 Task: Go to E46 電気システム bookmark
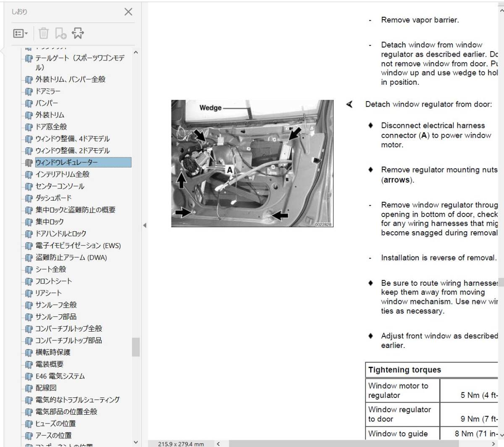pyautogui.click(x=60, y=376)
